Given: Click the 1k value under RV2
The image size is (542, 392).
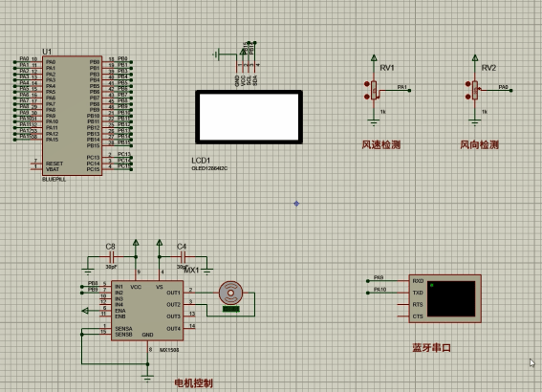Looking at the screenshot, I should pos(485,112).
